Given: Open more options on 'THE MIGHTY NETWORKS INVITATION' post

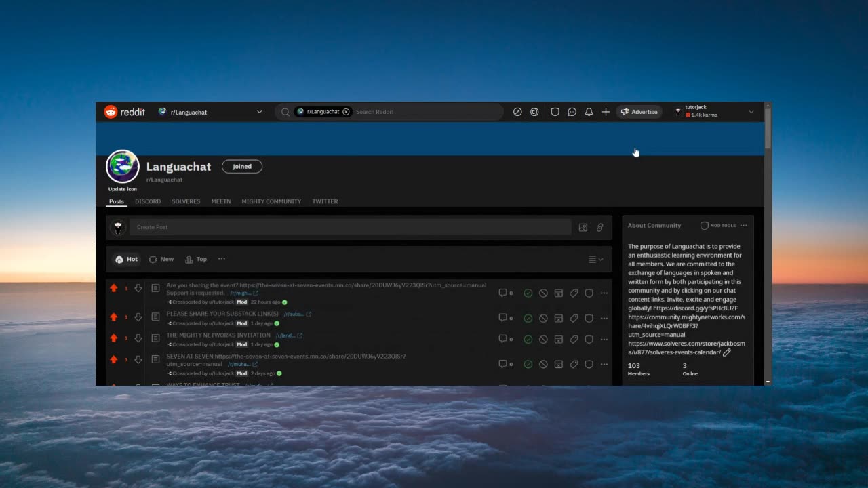Looking at the screenshot, I should click(x=604, y=339).
